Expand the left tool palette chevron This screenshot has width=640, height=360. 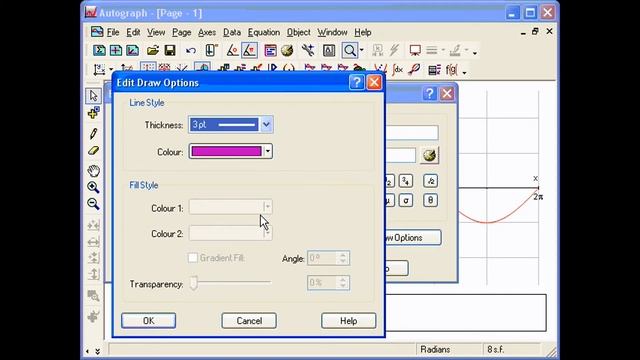click(98, 351)
